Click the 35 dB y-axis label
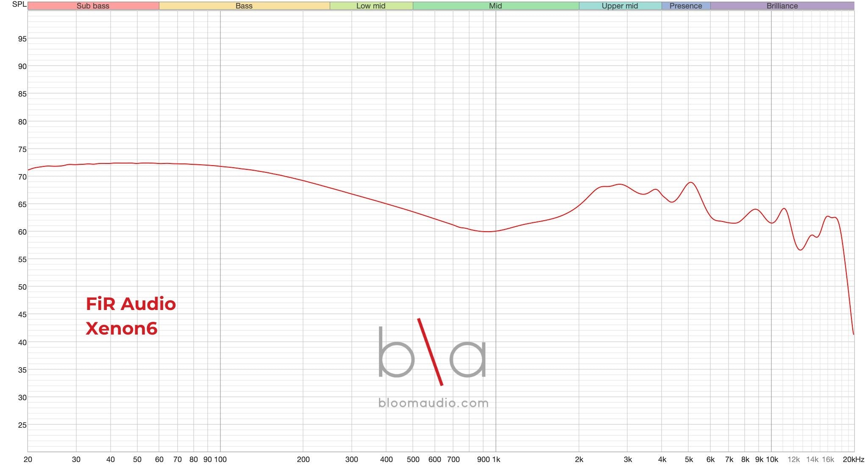 click(22, 370)
